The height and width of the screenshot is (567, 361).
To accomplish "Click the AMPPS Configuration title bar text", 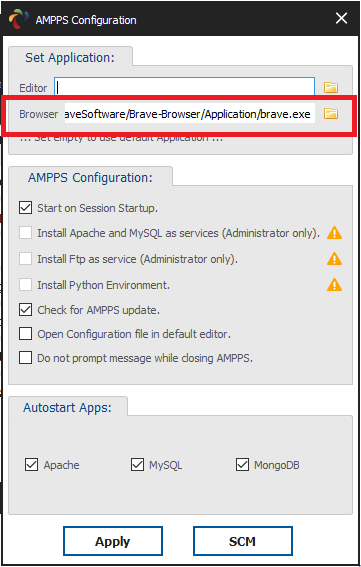I will tap(86, 20).
